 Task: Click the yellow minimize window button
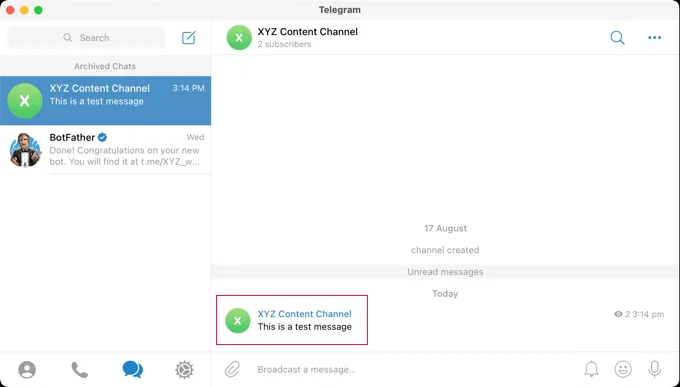24,10
